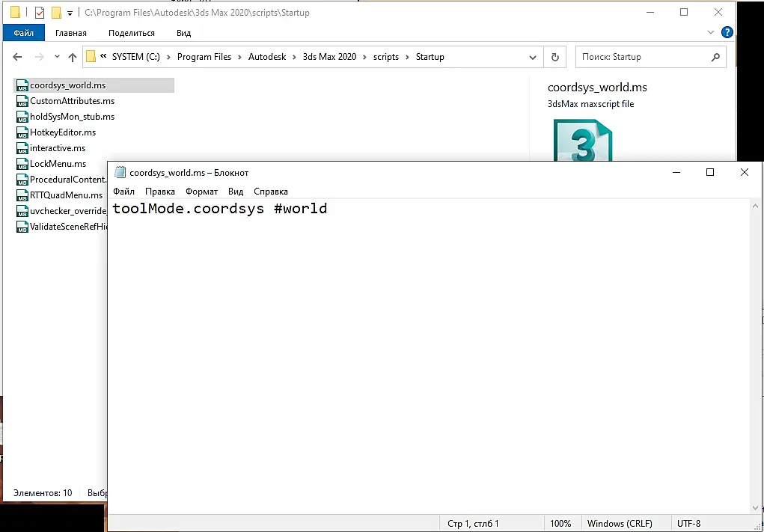Open the Поделиться ribbon tab

click(132, 33)
